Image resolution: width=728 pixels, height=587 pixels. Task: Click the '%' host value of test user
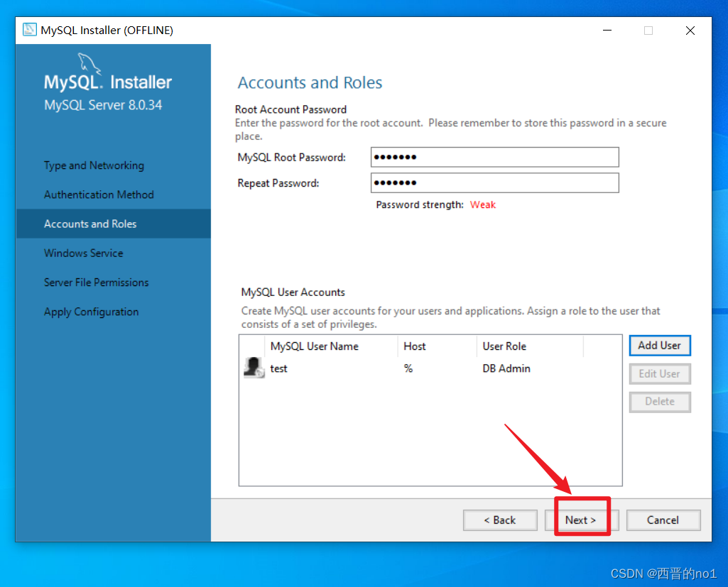[408, 368]
